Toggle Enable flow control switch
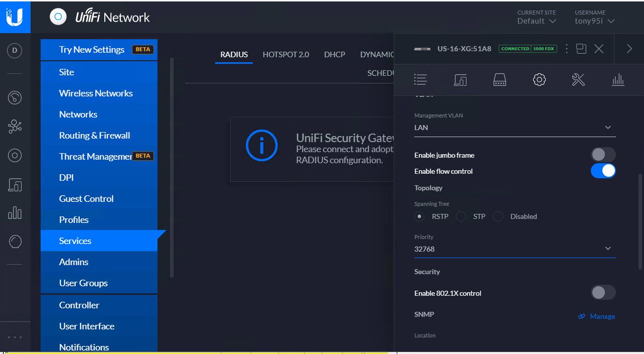 (x=603, y=171)
